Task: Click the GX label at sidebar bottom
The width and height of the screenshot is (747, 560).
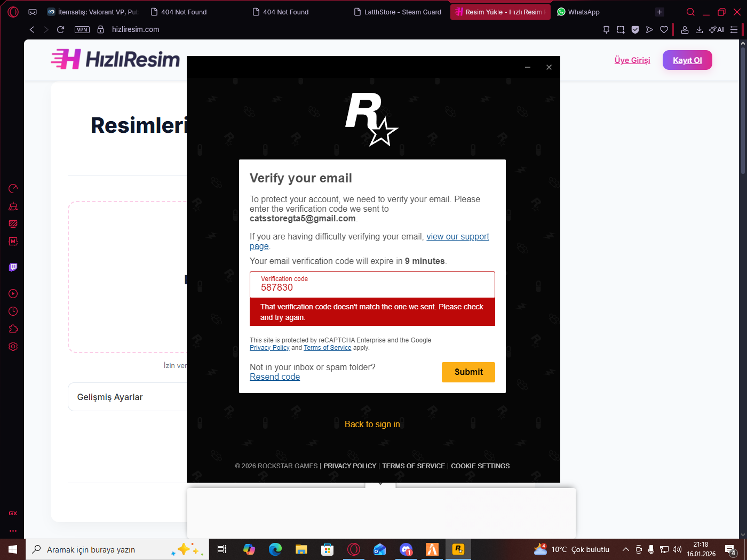Action: coord(13,513)
